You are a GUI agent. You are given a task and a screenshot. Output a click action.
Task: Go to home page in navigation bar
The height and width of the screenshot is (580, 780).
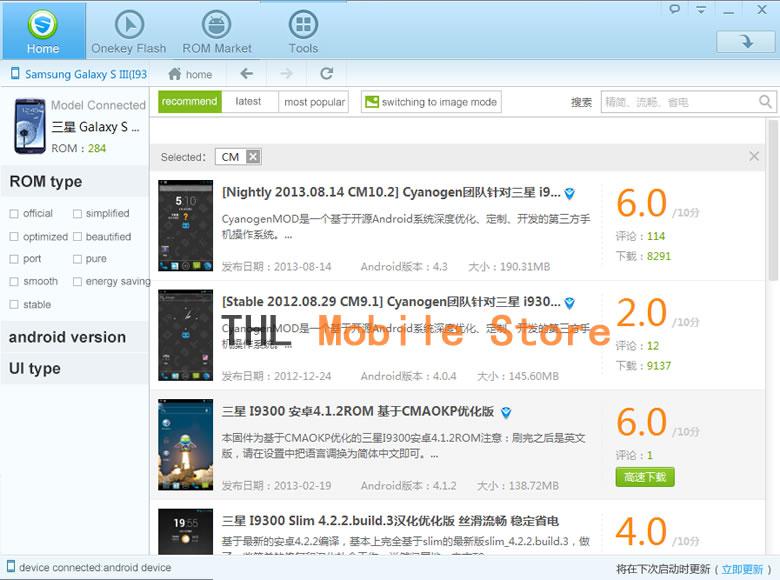point(190,74)
